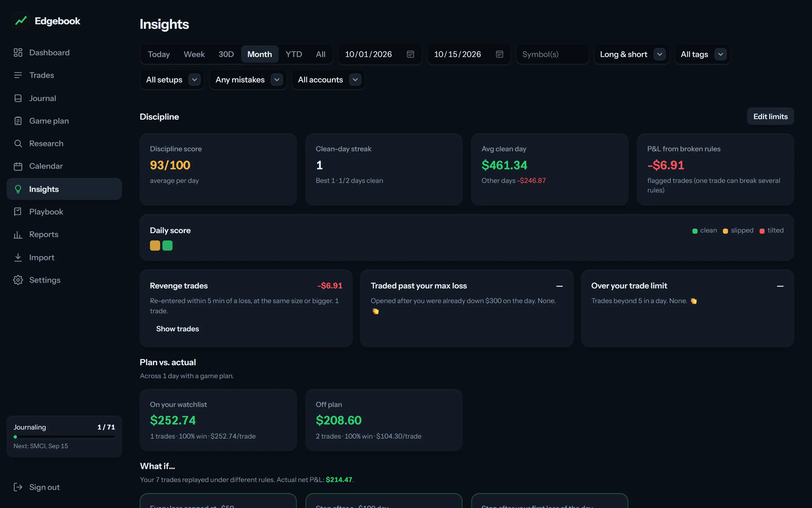Click the Edit limits button

click(x=770, y=117)
